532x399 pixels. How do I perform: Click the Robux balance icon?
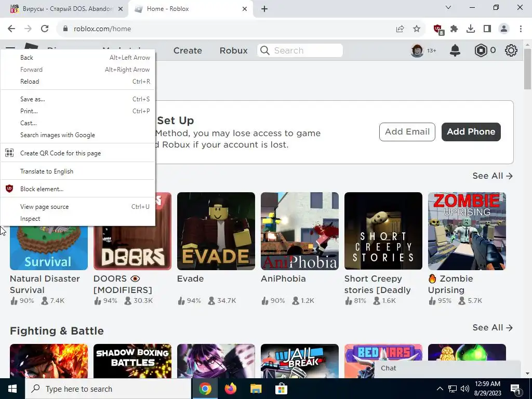(481, 50)
